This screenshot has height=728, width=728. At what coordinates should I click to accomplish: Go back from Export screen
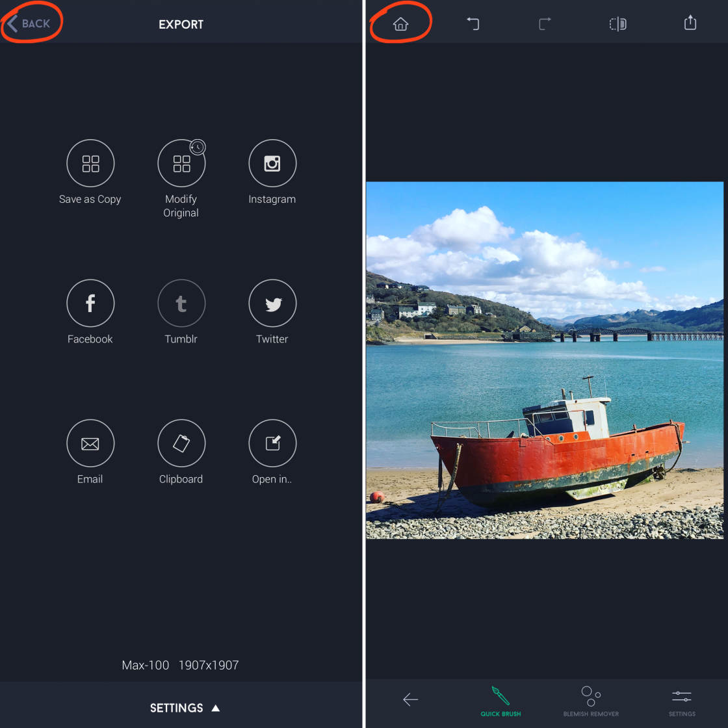[29, 24]
